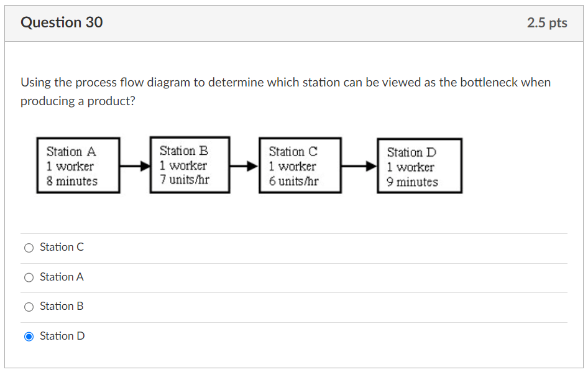This screenshot has width=588, height=372.
Task: Click the Station B diagram box
Action: tap(190, 165)
